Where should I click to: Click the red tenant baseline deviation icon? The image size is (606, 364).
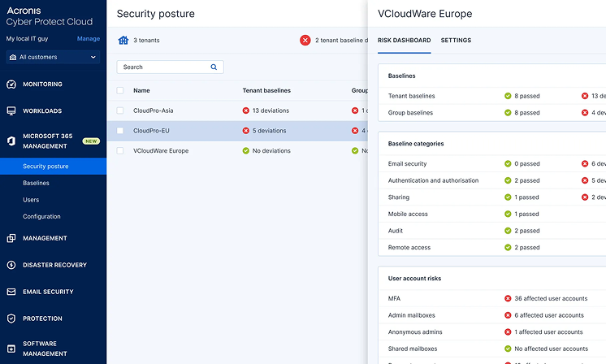(305, 40)
